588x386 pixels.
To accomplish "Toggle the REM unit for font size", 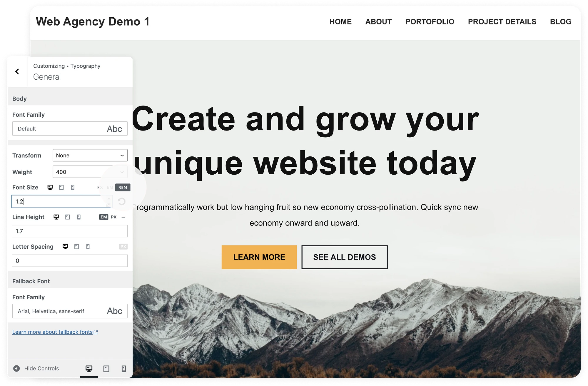I will point(122,187).
